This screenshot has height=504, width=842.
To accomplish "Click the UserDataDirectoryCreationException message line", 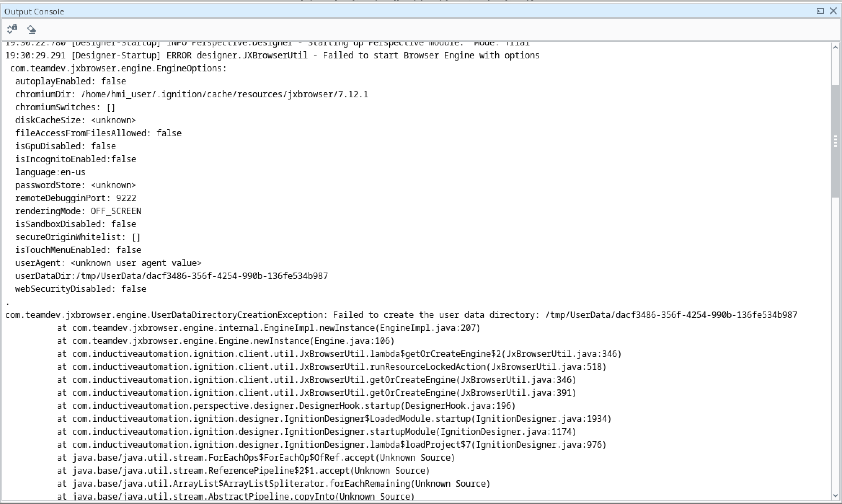I will [401, 315].
